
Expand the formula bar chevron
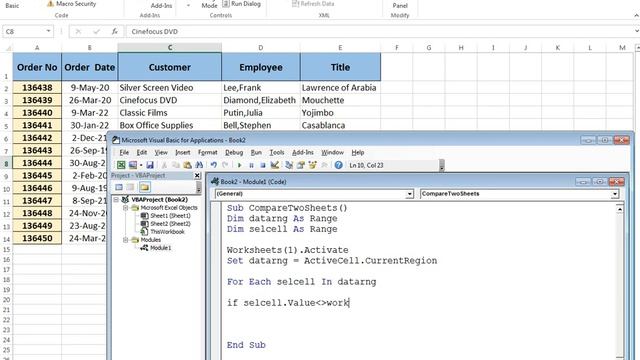coord(636,31)
